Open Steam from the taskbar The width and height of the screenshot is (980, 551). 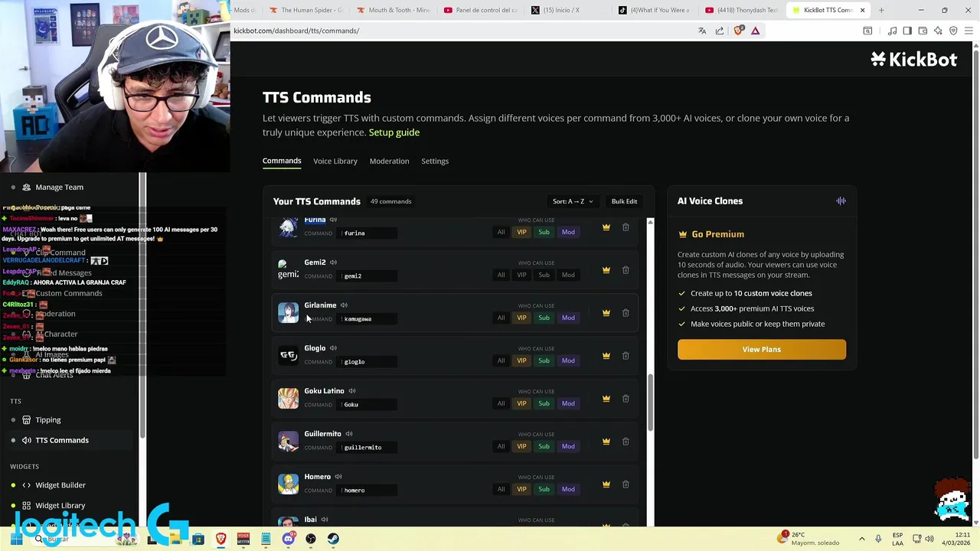[x=333, y=539]
